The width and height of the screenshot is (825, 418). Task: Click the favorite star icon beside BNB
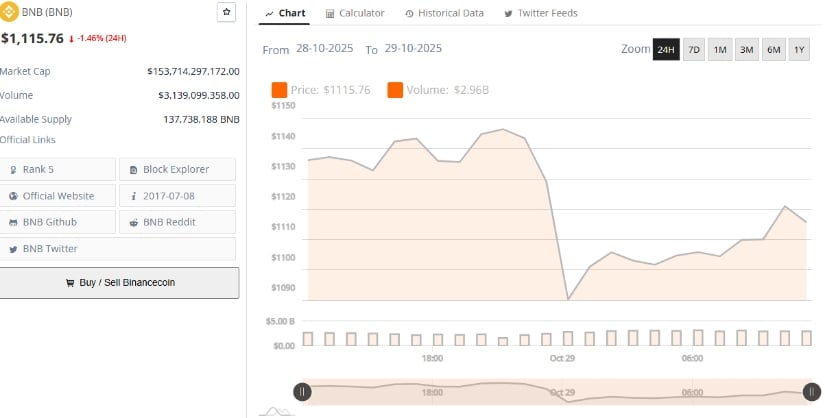pos(227,12)
